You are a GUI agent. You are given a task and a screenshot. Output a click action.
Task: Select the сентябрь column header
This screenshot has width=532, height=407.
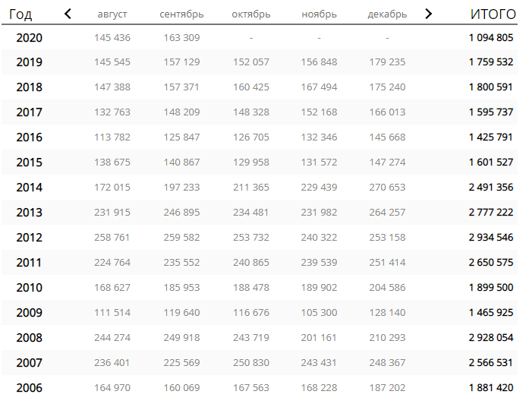[181, 14]
